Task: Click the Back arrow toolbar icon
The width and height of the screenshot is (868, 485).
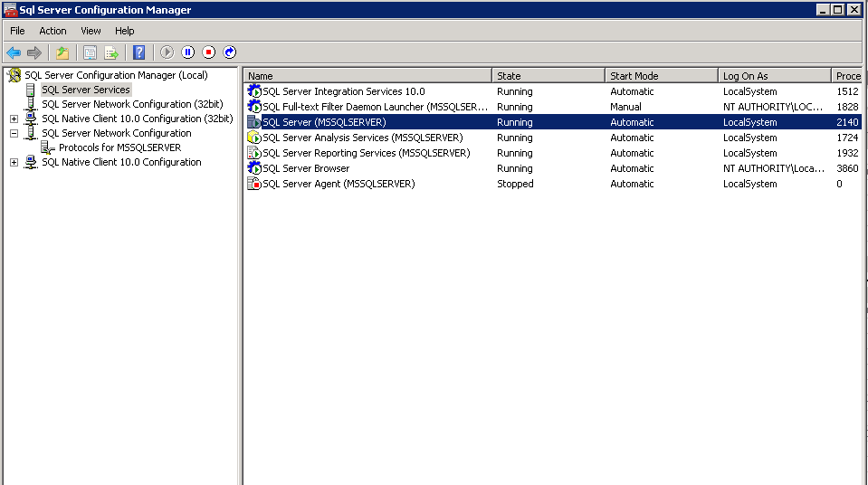Action: (x=14, y=52)
